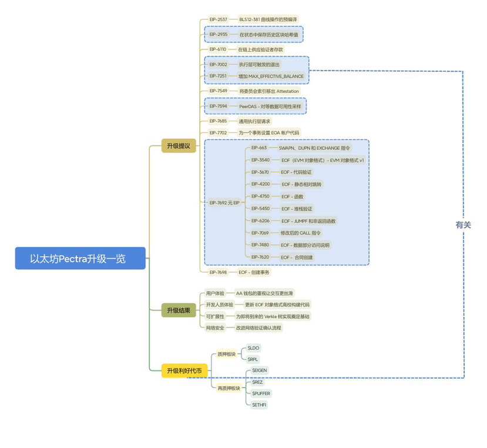
Task: Select the EIP-7692 元 EIP parent node
Action: coord(224,203)
